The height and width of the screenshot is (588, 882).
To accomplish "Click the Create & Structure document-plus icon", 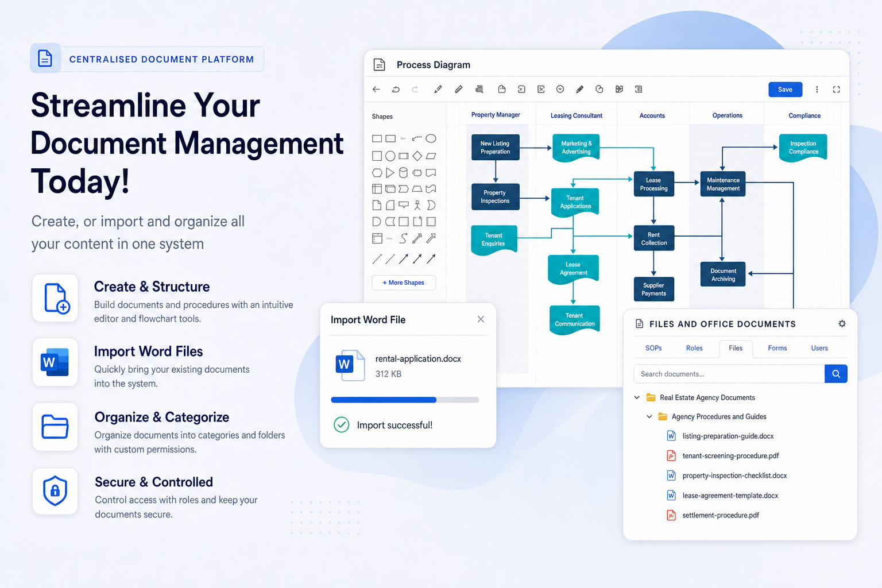I will [56, 298].
